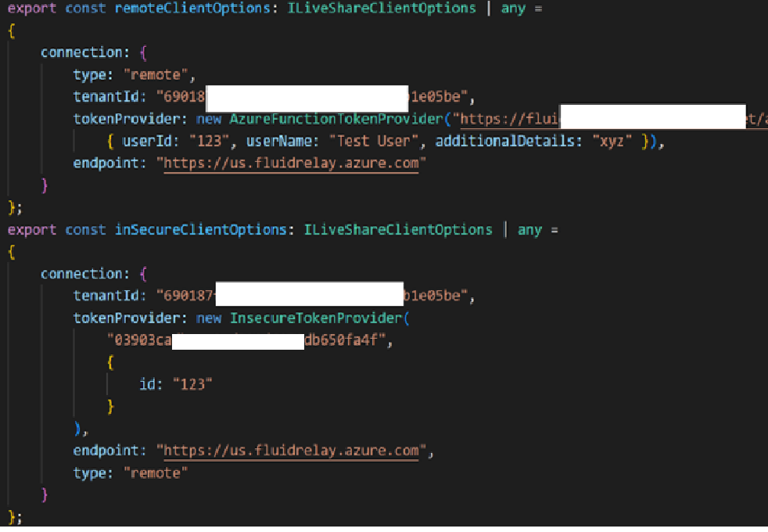Click the AzureFunctionTokenProvider class name
The width and height of the screenshot is (768, 532).
coord(336,119)
